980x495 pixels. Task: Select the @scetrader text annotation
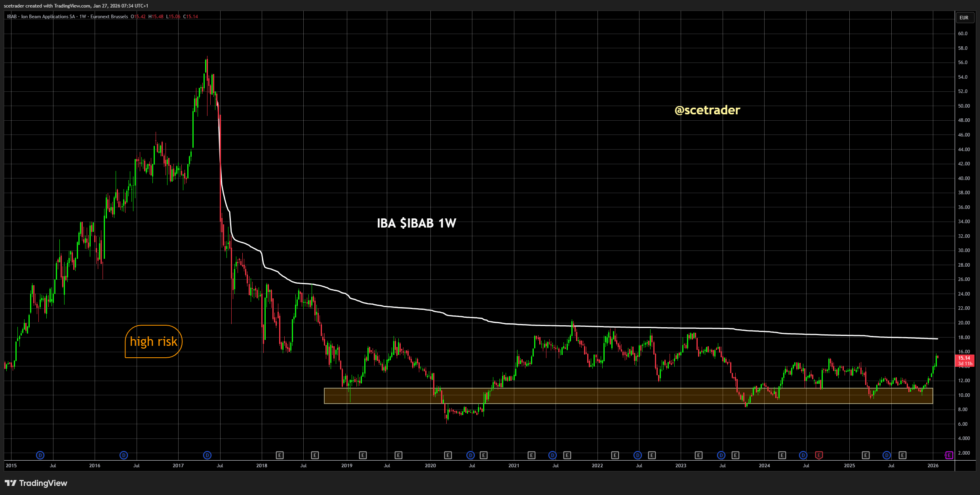click(707, 110)
